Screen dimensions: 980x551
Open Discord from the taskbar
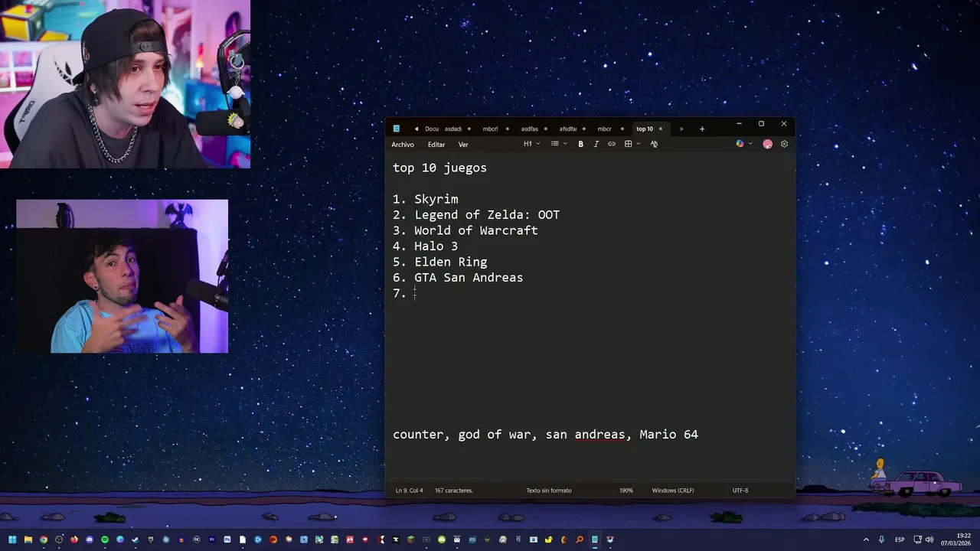pos(90,540)
